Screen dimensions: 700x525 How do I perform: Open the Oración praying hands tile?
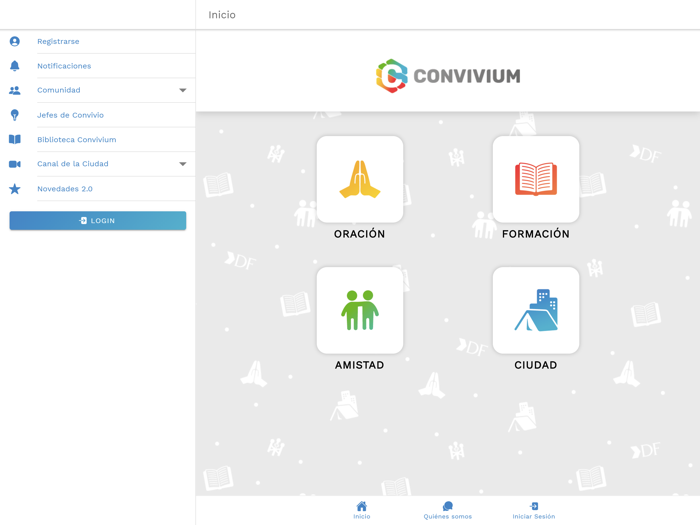click(360, 179)
